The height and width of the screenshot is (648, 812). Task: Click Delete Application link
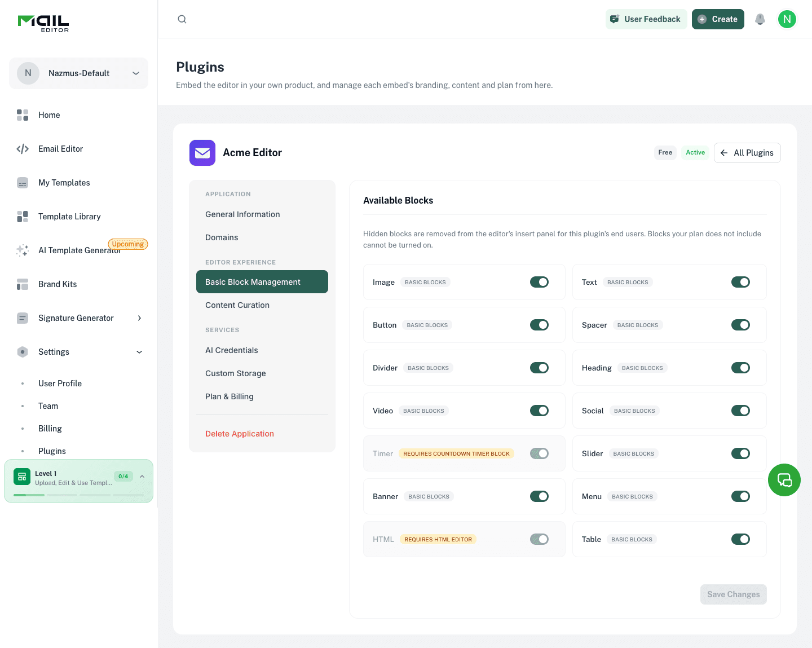tap(240, 434)
